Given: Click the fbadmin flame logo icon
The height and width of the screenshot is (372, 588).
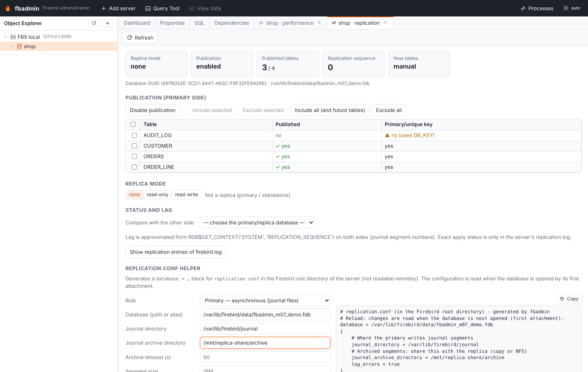Looking at the screenshot, I should tap(8, 8).
